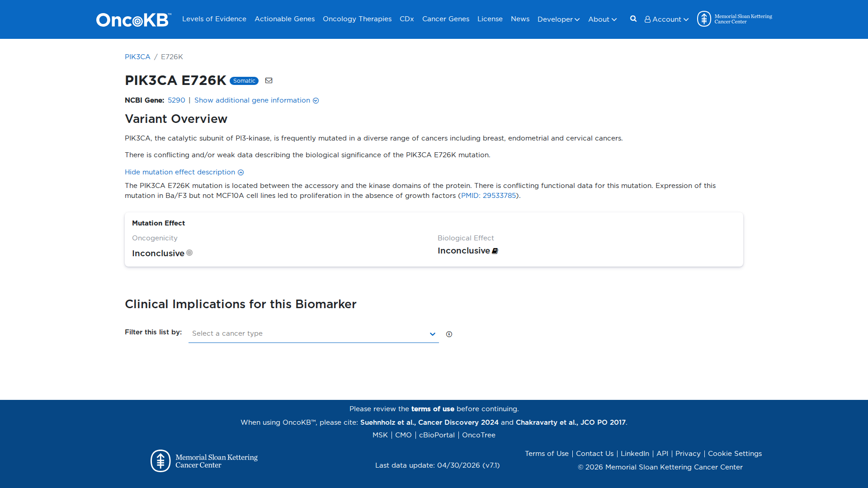This screenshot has height=488, width=868.
Task: Hide mutation effect description
Action: click(x=184, y=172)
